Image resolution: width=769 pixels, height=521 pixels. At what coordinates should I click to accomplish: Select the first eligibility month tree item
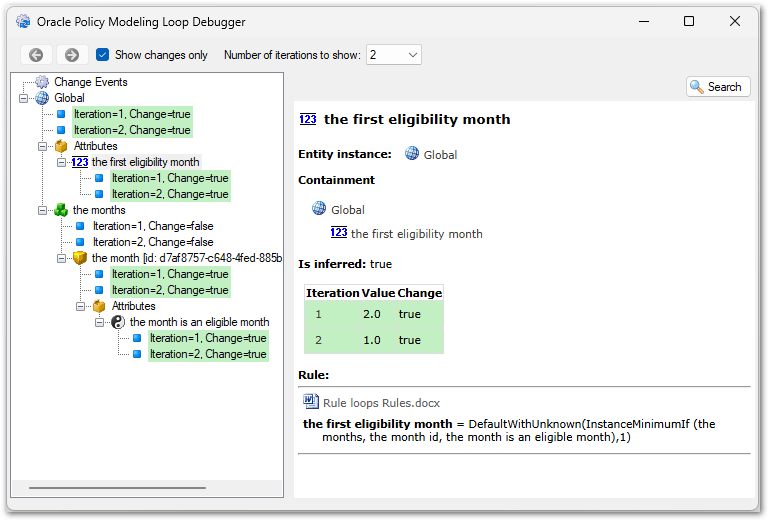pyautogui.click(x=145, y=162)
